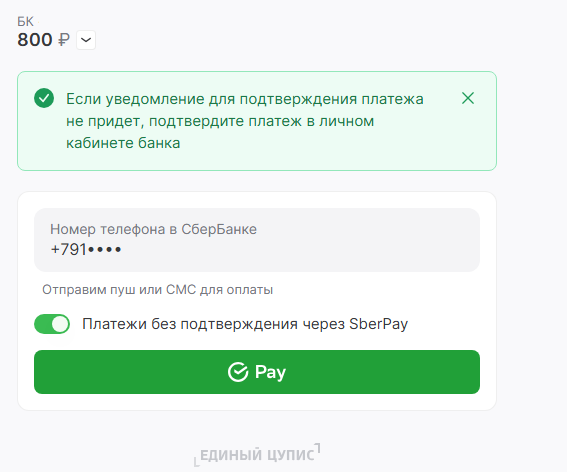The image size is (567, 472).
Task: Select the 800 amount text
Action: [35, 39]
